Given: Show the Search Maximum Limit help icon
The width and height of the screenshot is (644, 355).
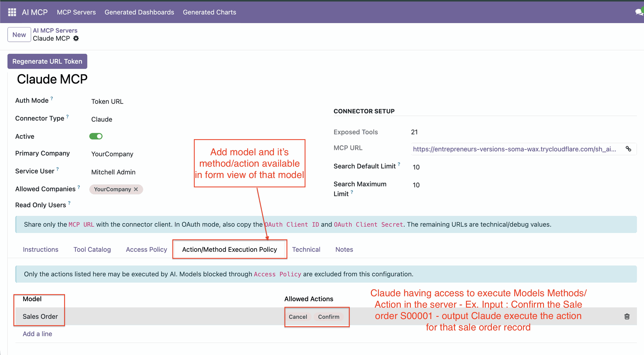Looking at the screenshot, I should click(352, 192).
